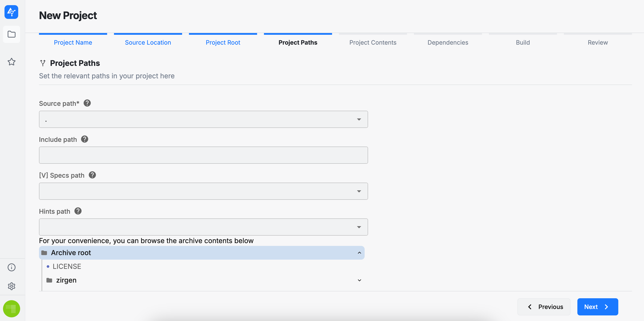Click help icon next to Specs path
644x321 pixels.
(x=92, y=175)
